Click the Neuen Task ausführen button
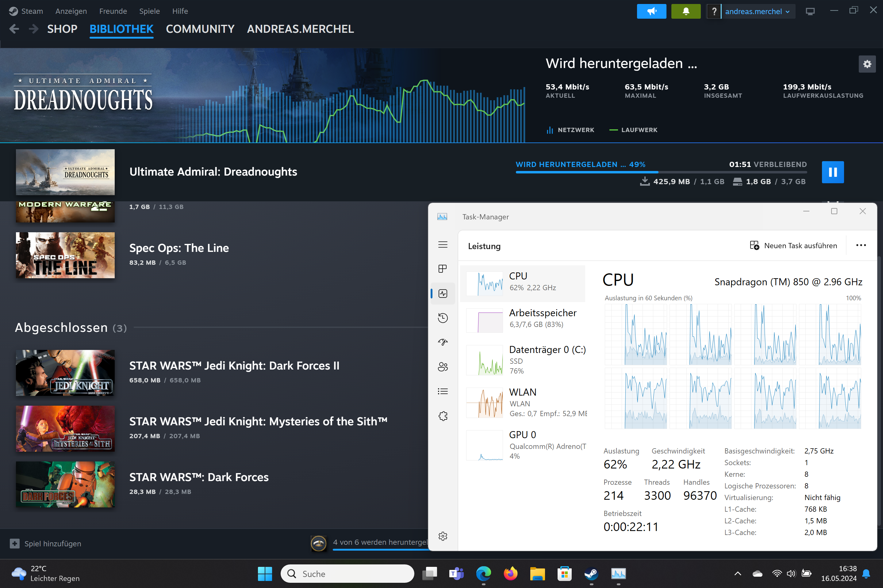The height and width of the screenshot is (588, 883). pyautogui.click(x=794, y=245)
